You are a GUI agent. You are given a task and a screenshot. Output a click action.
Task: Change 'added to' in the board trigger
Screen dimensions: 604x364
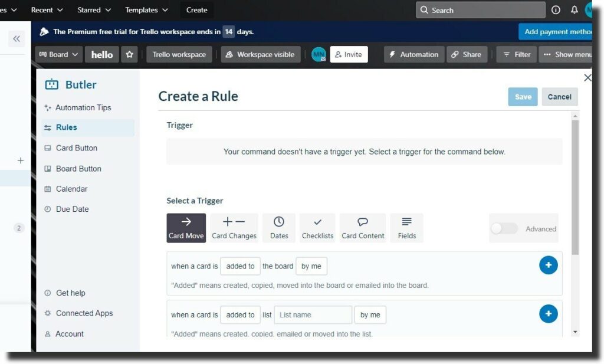[x=240, y=266]
